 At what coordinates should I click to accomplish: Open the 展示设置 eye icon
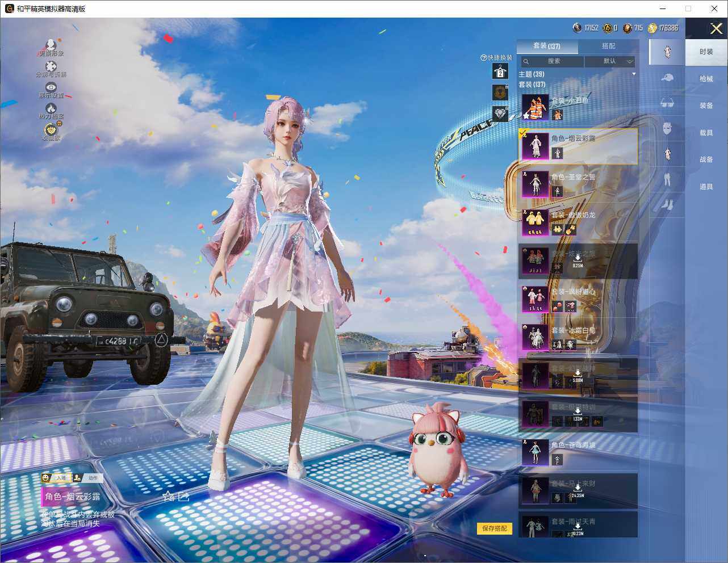(x=51, y=87)
